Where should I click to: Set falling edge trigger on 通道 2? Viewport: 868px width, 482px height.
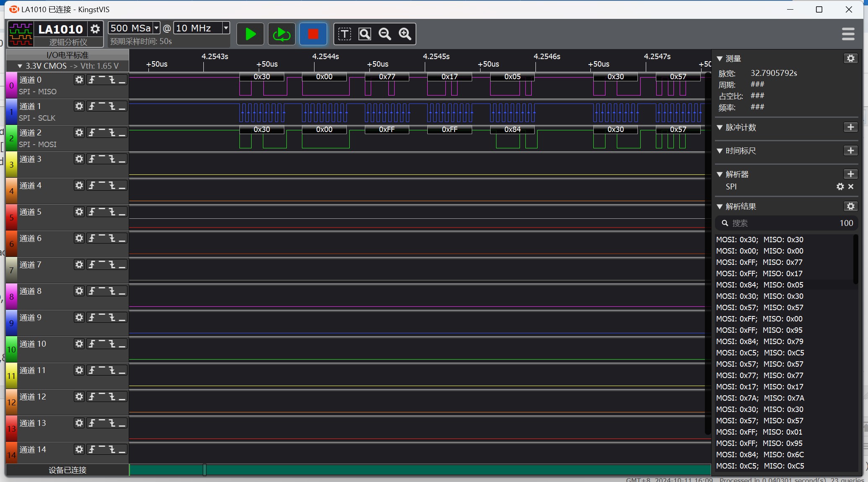(112, 132)
